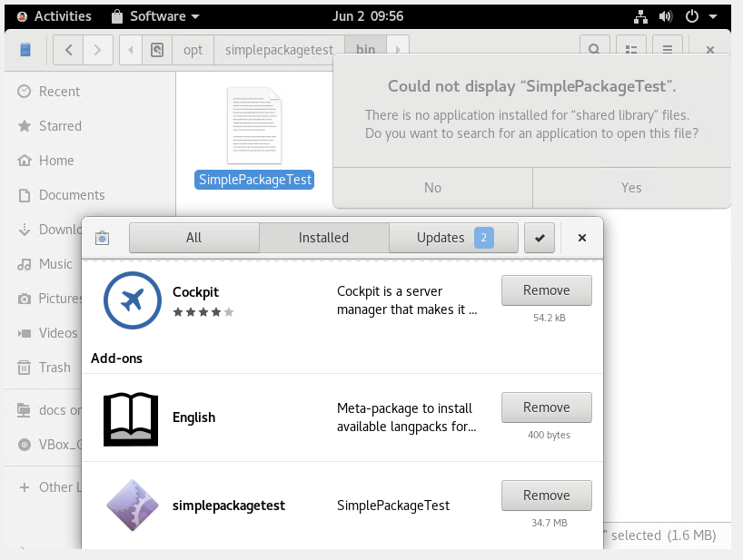The height and width of the screenshot is (560, 743).
Task: Click the English langpack book icon
Action: pos(132,418)
